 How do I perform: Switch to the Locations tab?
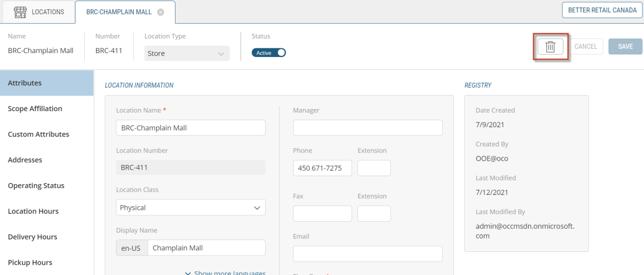47,12
